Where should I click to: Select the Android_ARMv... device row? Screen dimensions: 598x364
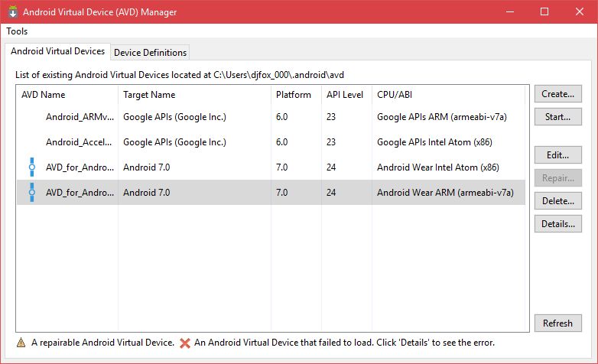click(271, 117)
